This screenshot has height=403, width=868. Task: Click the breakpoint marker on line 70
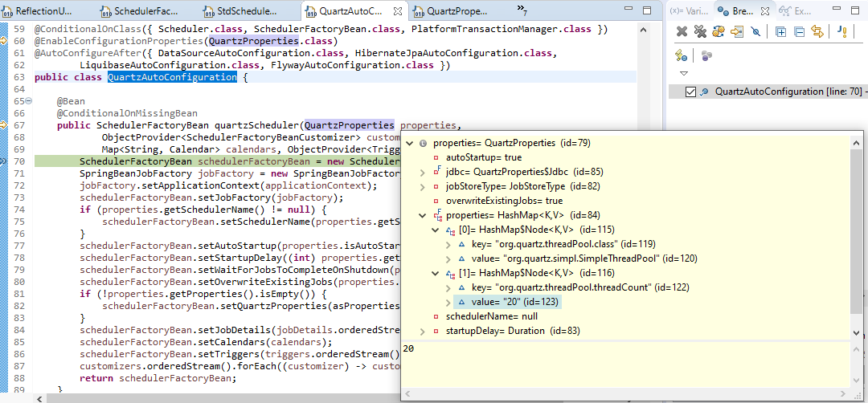[x=3, y=161]
